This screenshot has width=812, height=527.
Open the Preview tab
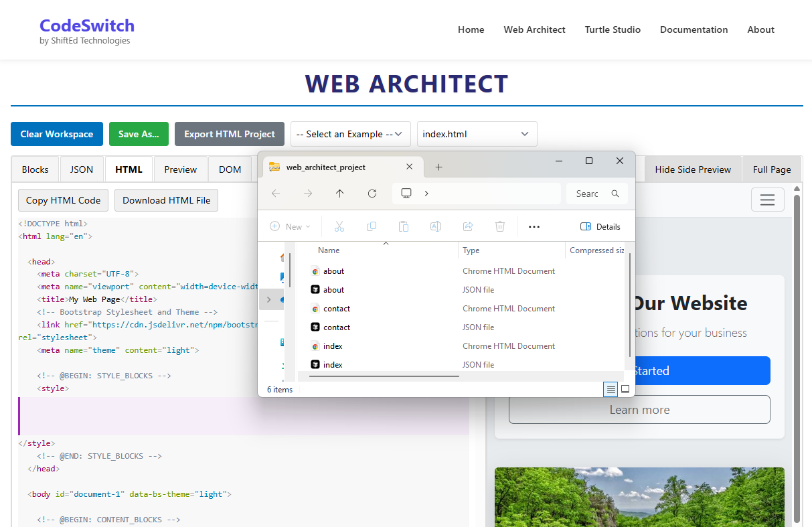click(x=181, y=169)
